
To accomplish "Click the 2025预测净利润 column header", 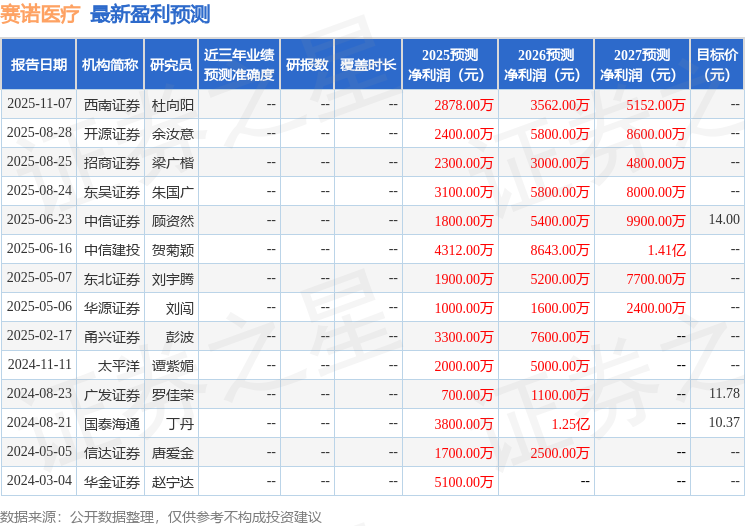I will pos(450,64).
